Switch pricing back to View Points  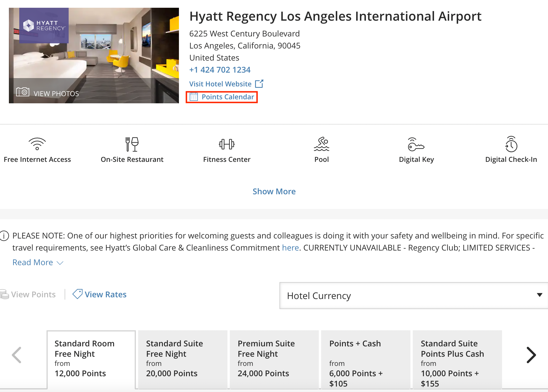click(x=33, y=294)
